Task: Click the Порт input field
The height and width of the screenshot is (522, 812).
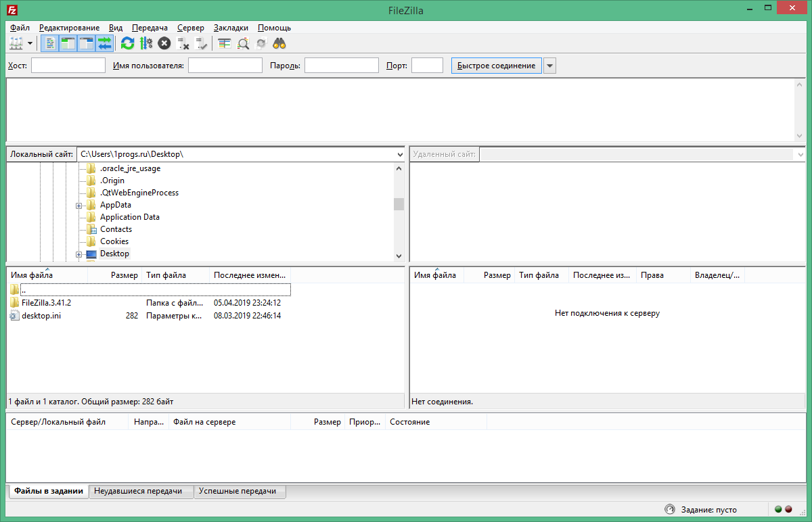Action: [427, 66]
